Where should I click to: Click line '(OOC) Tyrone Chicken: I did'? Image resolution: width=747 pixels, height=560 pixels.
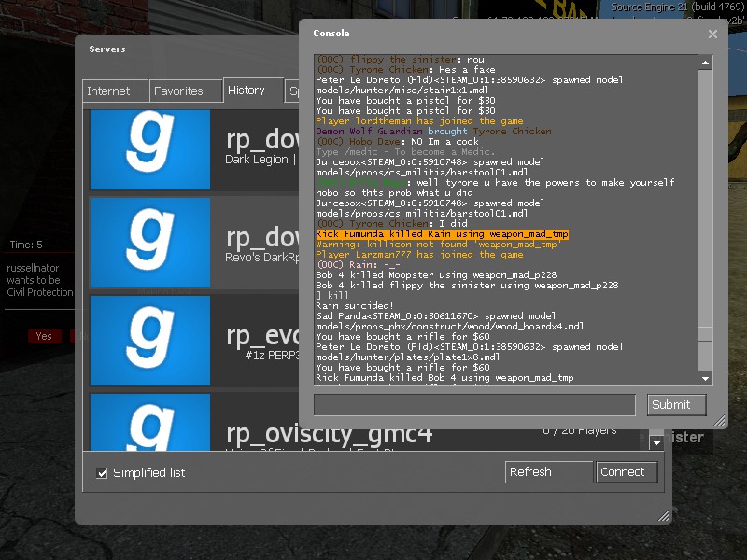391,224
